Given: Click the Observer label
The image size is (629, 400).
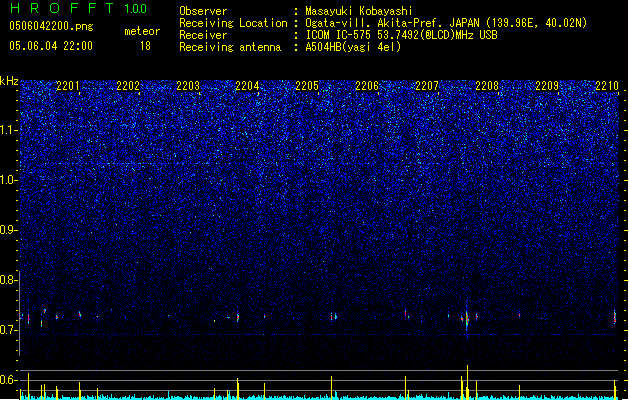Looking at the screenshot, I should (x=203, y=11).
